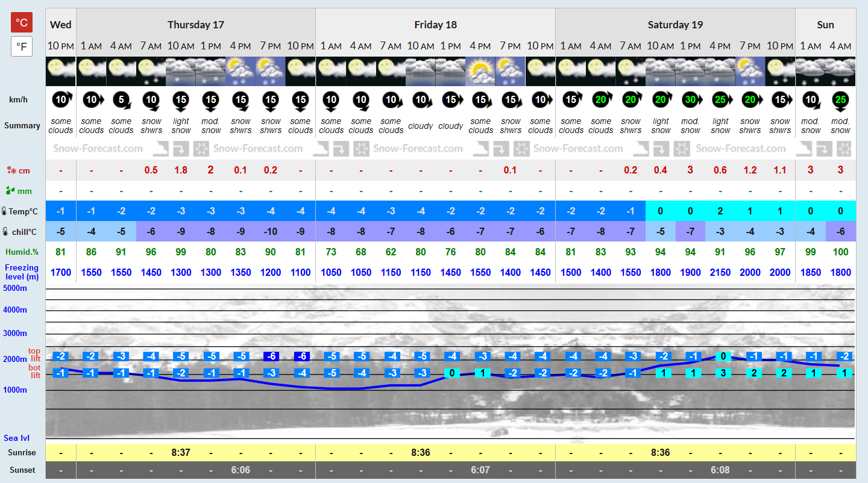Click the bot lift label
Screen dimensions: 868x483
point(34,372)
